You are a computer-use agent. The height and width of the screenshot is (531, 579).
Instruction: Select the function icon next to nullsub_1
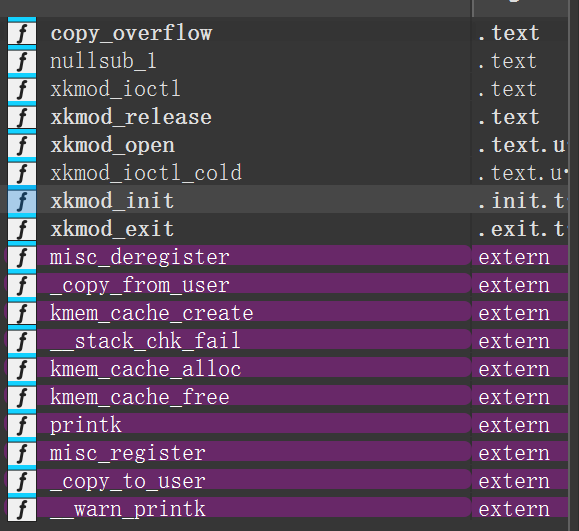[22, 61]
